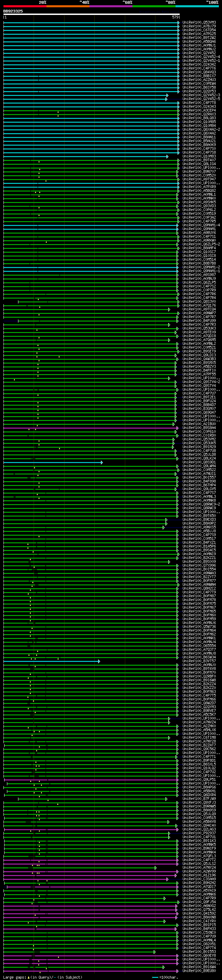Click the UniRef100_O82051 label

pos(199,944)
